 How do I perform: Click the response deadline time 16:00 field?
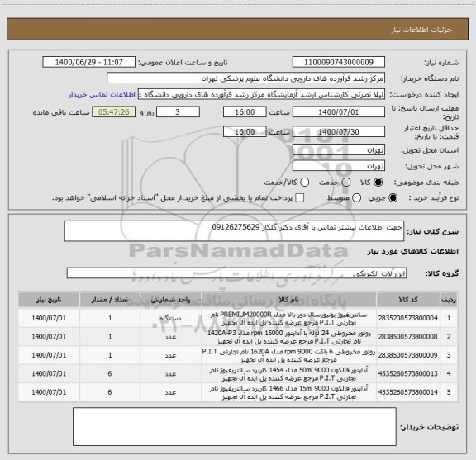point(245,112)
